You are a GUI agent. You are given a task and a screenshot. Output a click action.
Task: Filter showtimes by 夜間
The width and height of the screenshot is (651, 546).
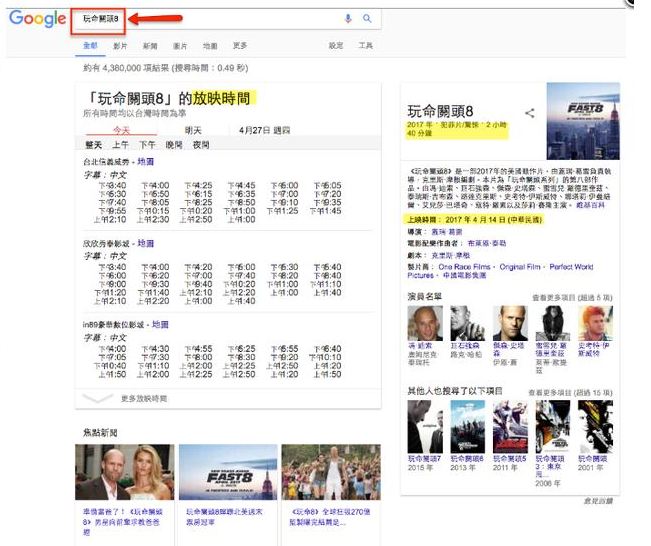(201, 144)
